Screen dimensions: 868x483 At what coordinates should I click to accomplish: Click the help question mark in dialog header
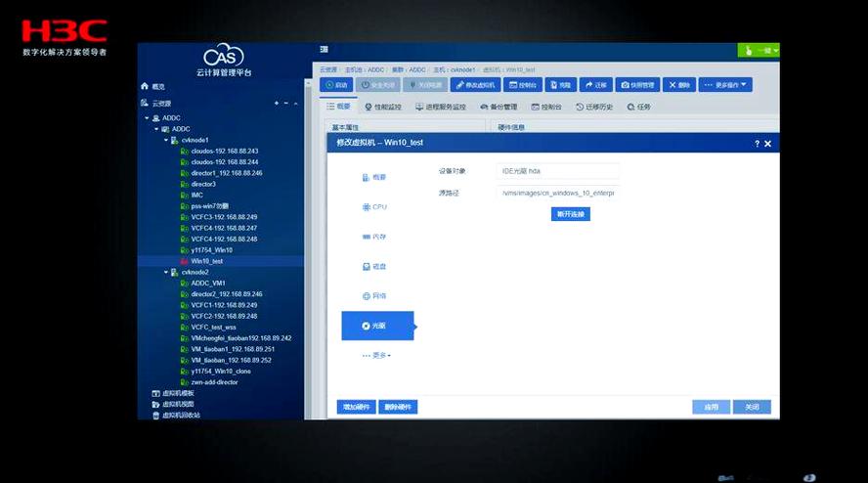coord(757,144)
